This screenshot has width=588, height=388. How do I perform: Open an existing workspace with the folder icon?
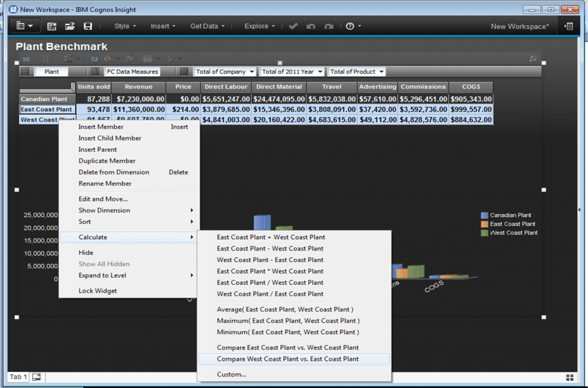(x=70, y=26)
